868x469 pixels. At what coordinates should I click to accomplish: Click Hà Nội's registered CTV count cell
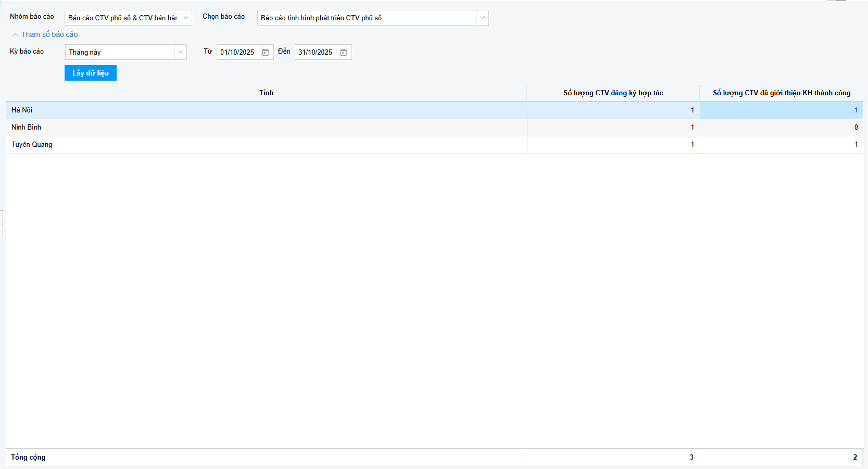coord(613,110)
